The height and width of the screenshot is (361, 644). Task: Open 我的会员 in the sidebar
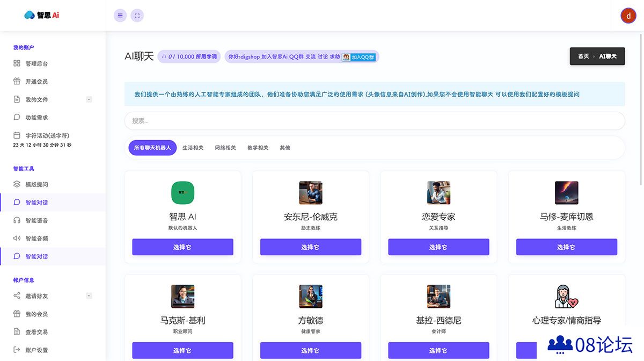36,314
